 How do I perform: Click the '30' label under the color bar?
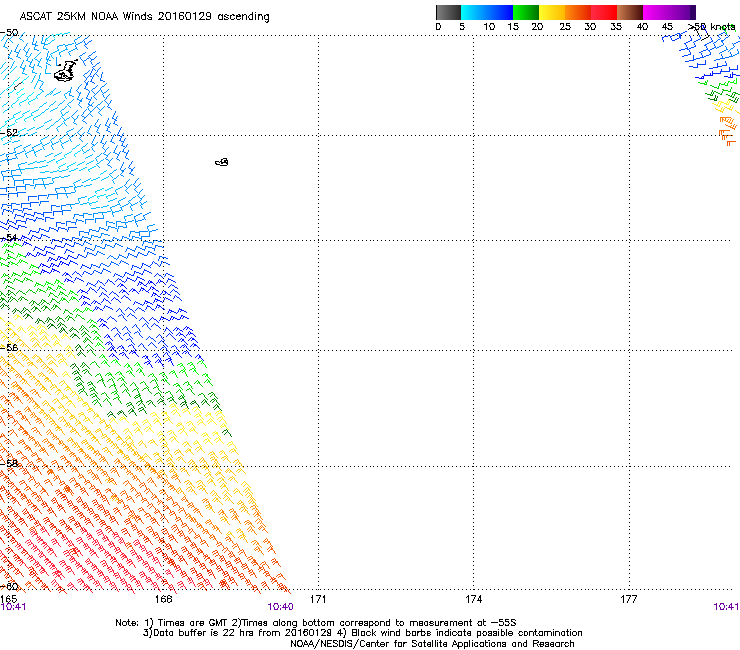click(x=590, y=27)
